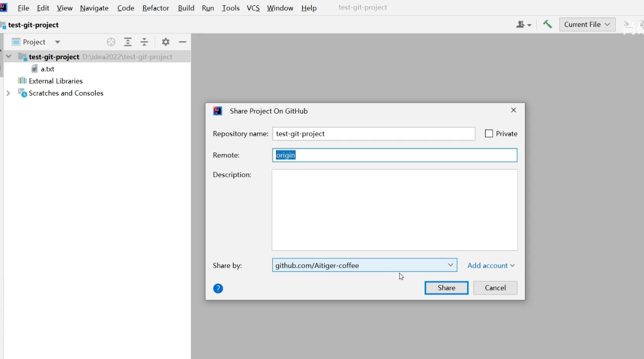Click the Scratches and Consoles icon
This screenshot has height=359, width=644.
click(22, 93)
